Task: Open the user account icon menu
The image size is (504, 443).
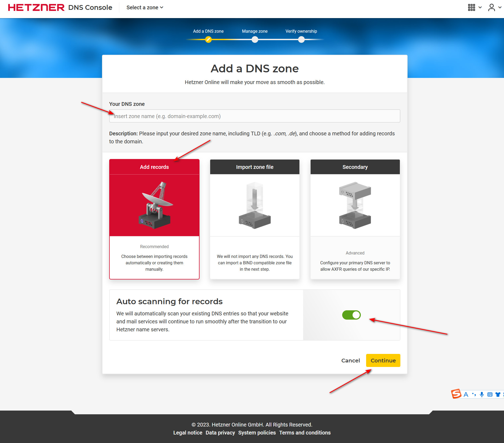Action: coord(491,7)
